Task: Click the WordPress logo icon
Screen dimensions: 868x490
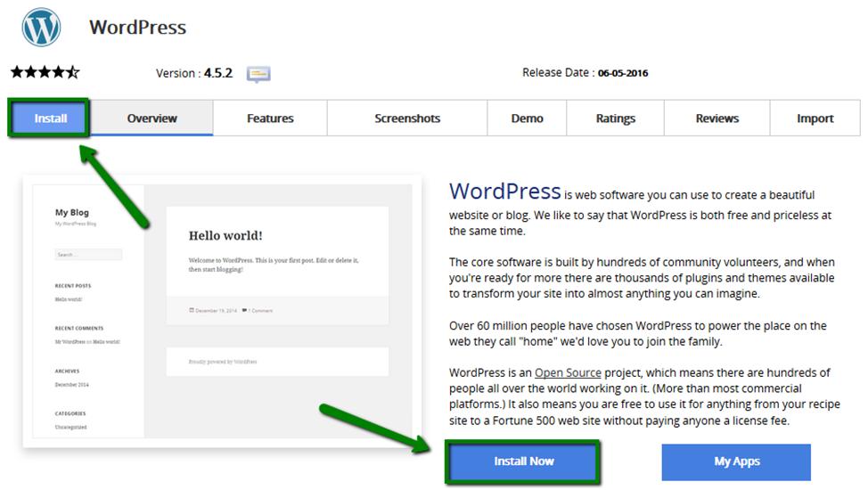Action: pos(41,27)
